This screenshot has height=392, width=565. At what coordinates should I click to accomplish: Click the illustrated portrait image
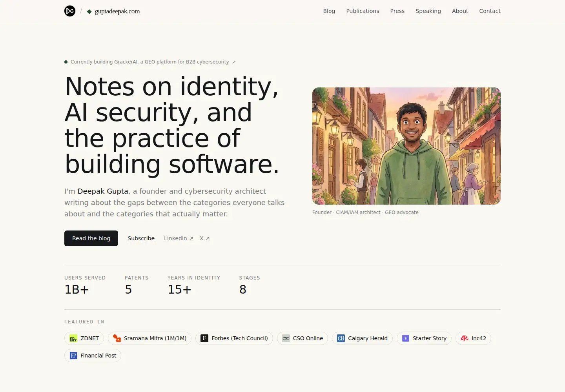pyautogui.click(x=406, y=146)
